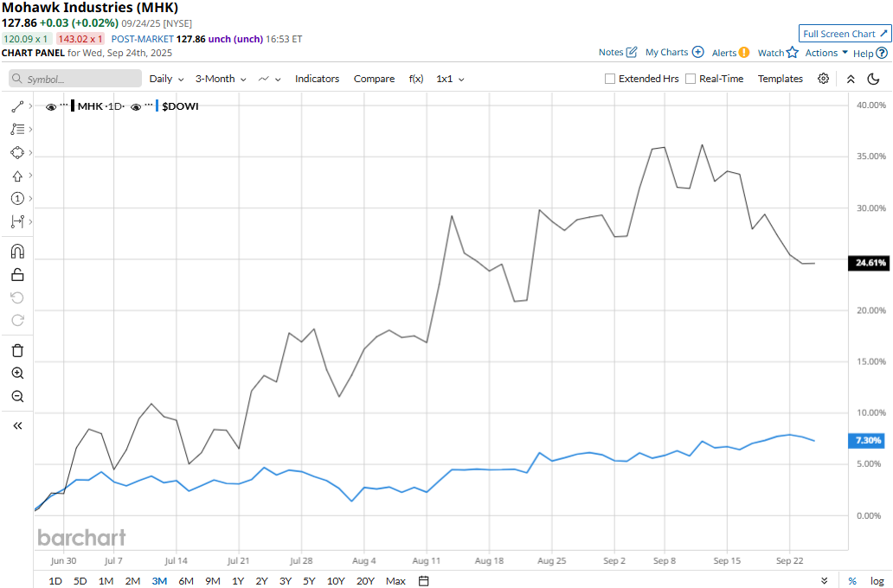Screen dimensions: 893x588
Task: Select the 1D time range
Action: (x=55, y=580)
